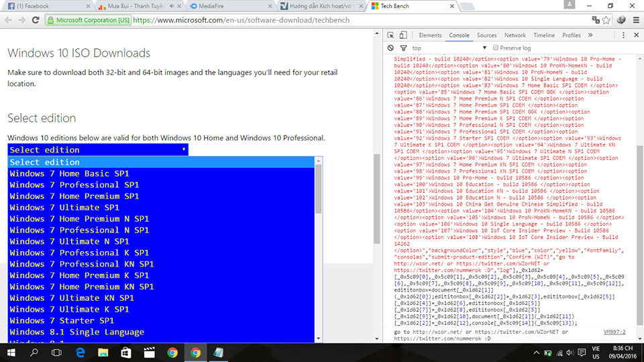Switch to the Console tab
This screenshot has height=362, width=644.
459,36
